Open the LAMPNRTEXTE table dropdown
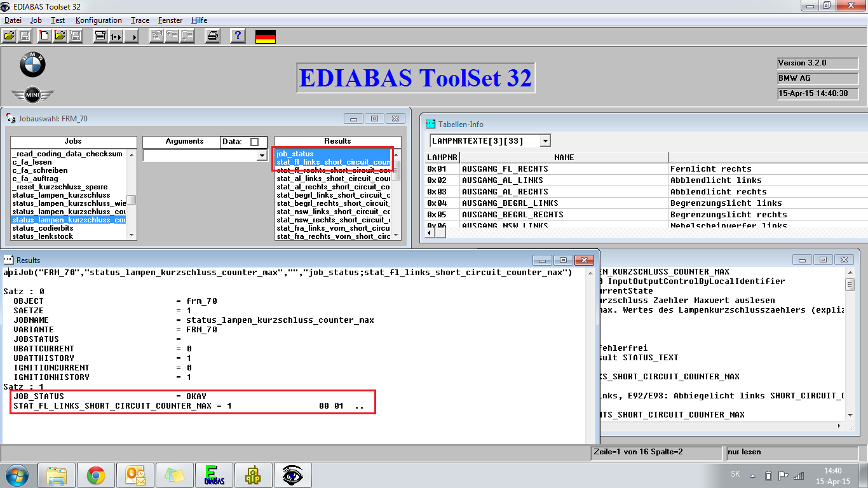Image resolution: width=868 pixels, height=488 pixels. click(x=545, y=141)
